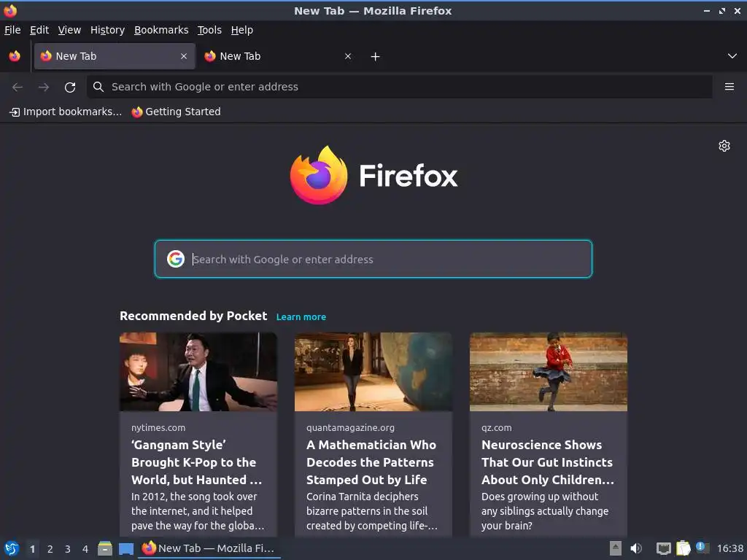Open the History menu
The image size is (747, 560).
[x=107, y=30]
